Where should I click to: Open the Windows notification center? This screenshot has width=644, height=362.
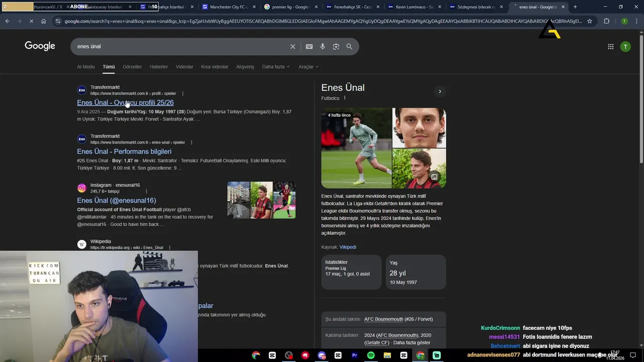tap(633, 355)
